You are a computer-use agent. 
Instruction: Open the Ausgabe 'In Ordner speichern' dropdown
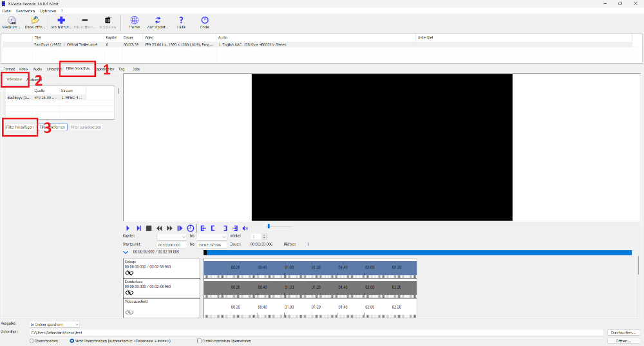click(54, 324)
